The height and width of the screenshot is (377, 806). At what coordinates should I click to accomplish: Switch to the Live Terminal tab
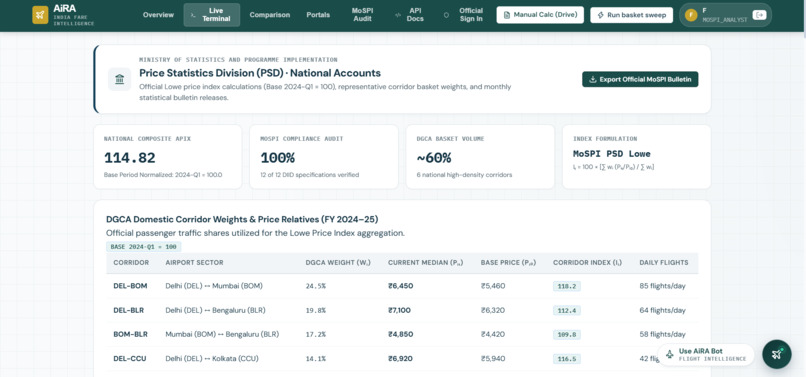(x=212, y=15)
